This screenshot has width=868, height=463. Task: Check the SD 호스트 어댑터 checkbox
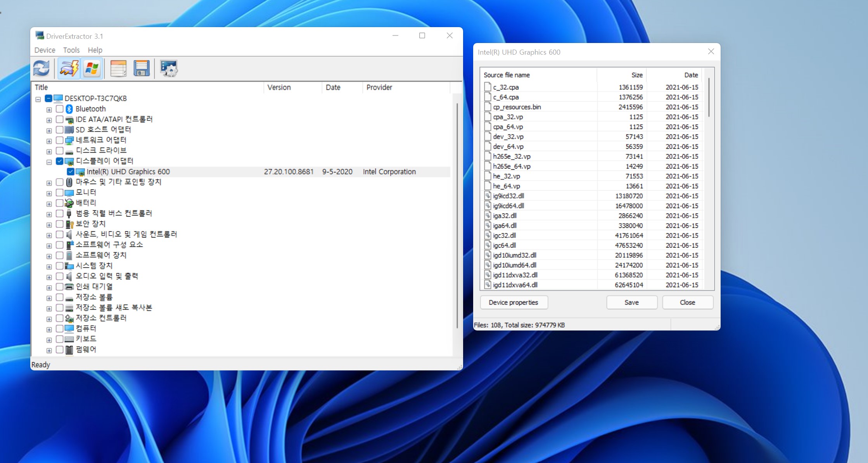(x=59, y=129)
